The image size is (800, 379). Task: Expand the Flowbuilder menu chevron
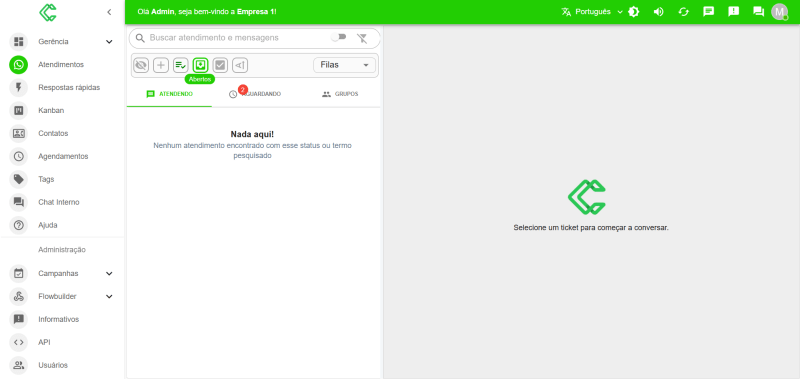(x=109, y=296)
